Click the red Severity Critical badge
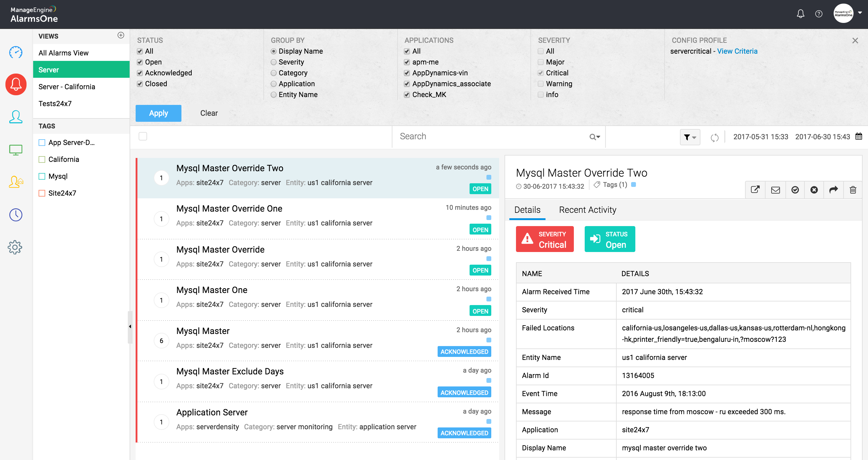Viewport: 868px width, 460px height. (545, 239)
